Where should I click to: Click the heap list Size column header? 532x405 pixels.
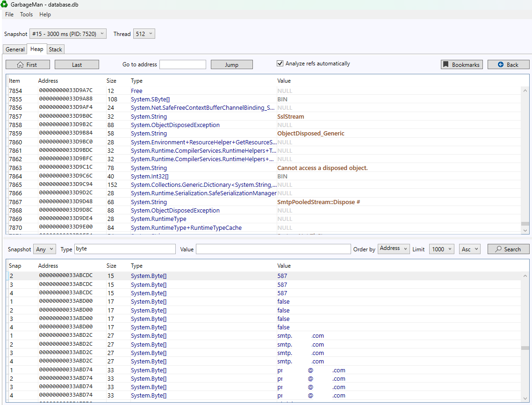point(111,81)
